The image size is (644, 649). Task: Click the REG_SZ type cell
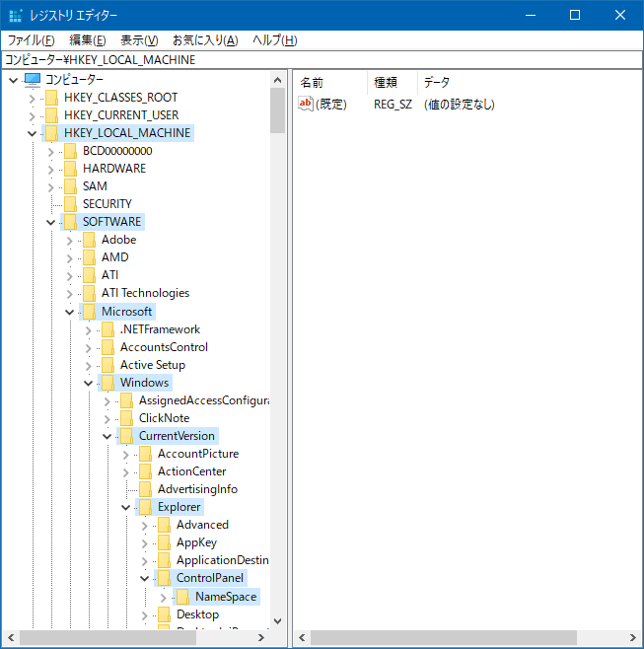tap(393, 104)
